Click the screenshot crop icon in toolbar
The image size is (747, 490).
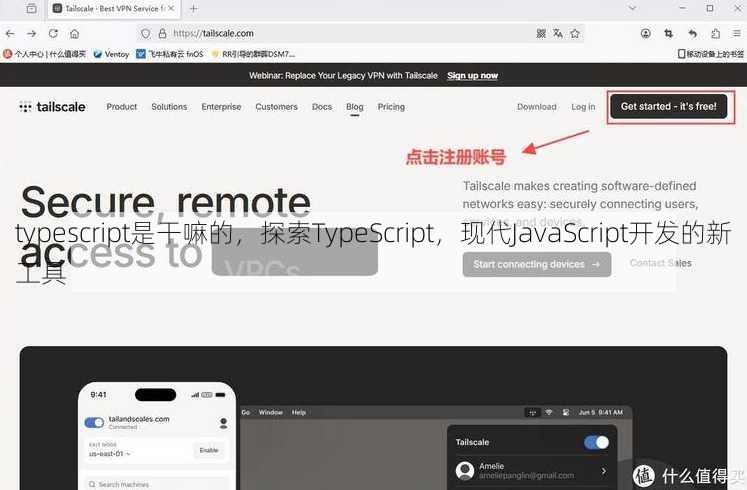[x=668, y=33]
